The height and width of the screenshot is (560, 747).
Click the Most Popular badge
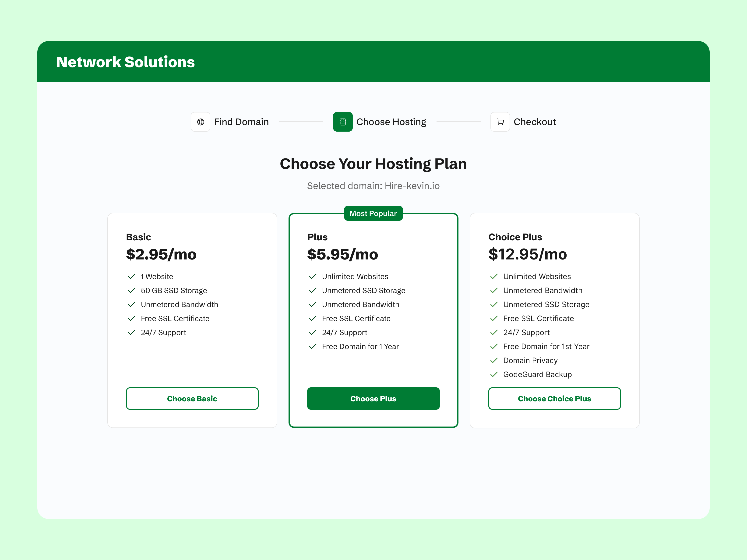coord(373,213)
